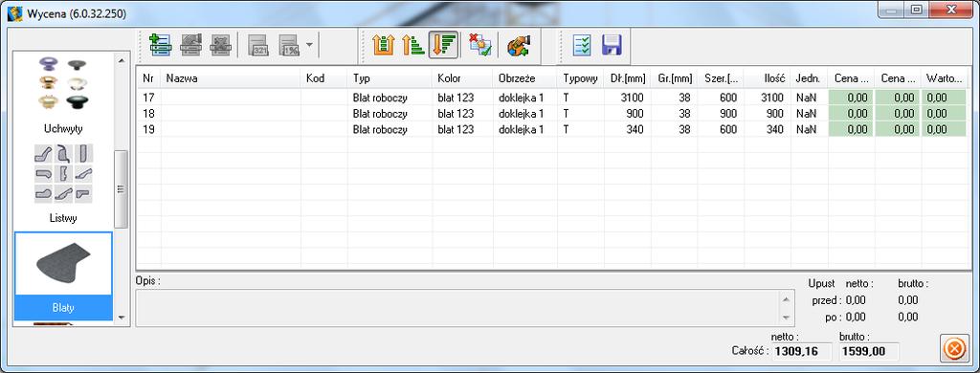Click the grayed 1% discount icon
This screenshot has width=980, height=373.
[289, 46]
